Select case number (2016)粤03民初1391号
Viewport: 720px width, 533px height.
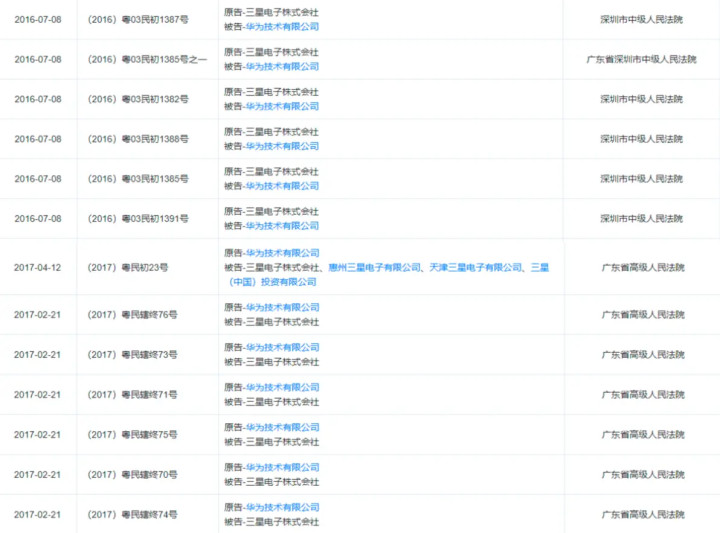tap(138, 219)
